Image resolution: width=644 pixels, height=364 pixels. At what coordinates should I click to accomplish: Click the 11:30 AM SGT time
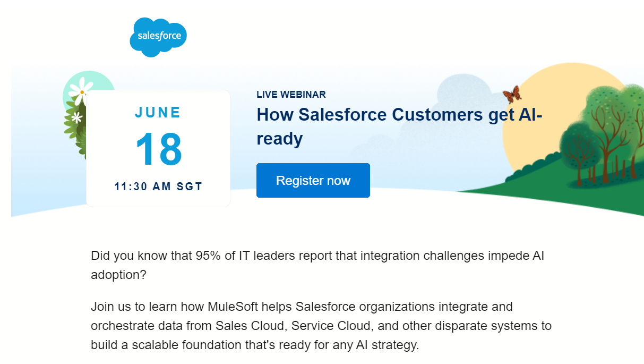(158, 187)
